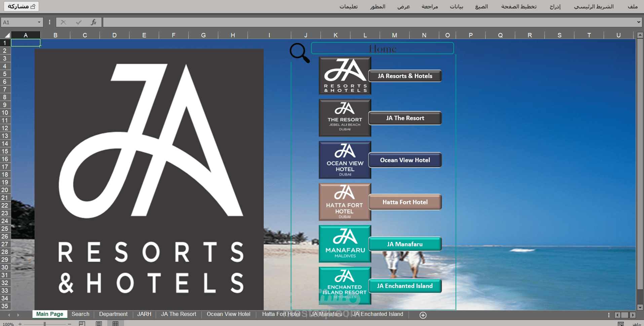Screen dimensions: 644x326
Task: Open the الشريط الرئيسي (Home) ribbon tab
Action: [x=594, y=6]
